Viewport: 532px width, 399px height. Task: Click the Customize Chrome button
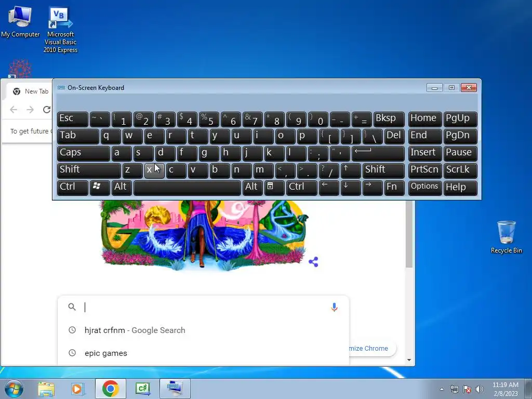pos(372,349)
